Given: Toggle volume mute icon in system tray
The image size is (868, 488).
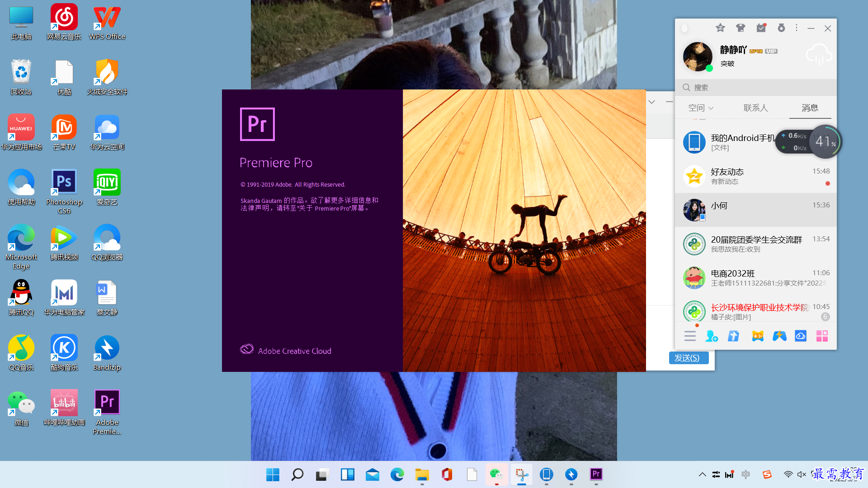Looking at the screenshot, I should pyautogui.click(x=802, y=474).
